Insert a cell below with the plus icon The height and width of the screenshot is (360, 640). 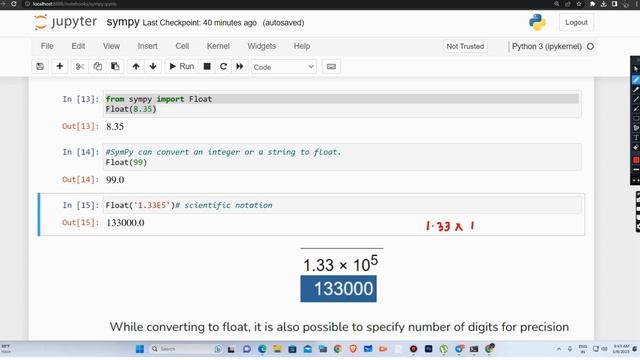click(60, 67)
